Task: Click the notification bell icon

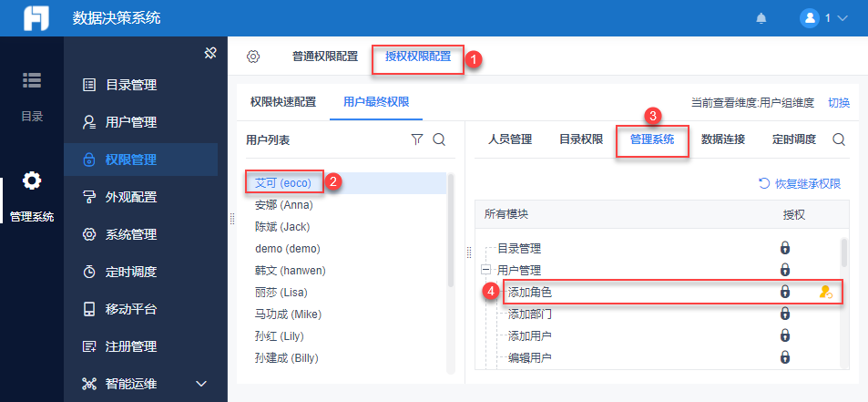Action: [x=761, y=18]
